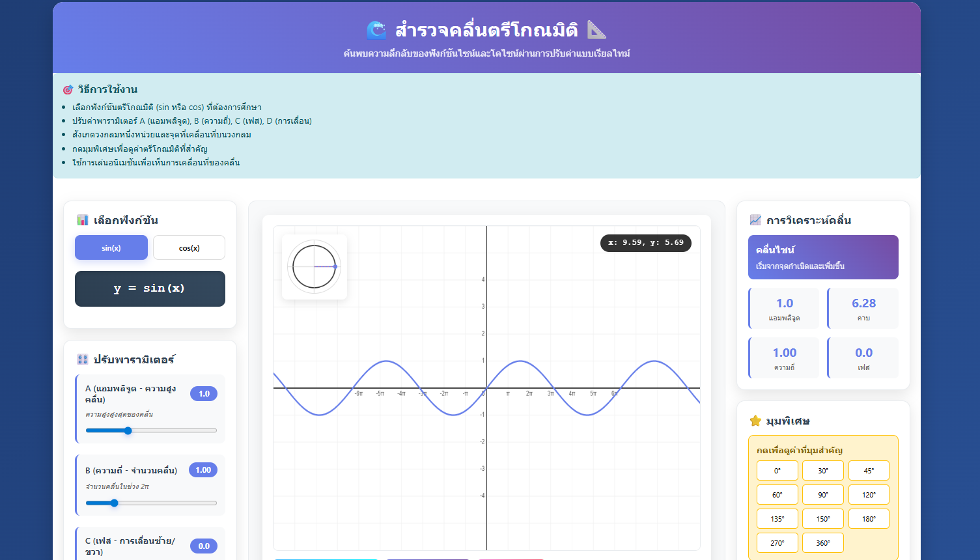980x560 pixels.
Task: Show the 270° special angle
Action: click(777, 543)
